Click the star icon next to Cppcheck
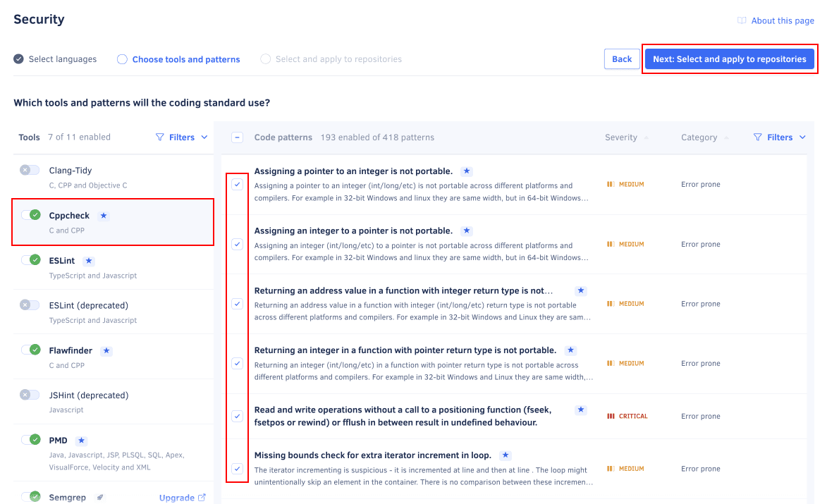 103,215
